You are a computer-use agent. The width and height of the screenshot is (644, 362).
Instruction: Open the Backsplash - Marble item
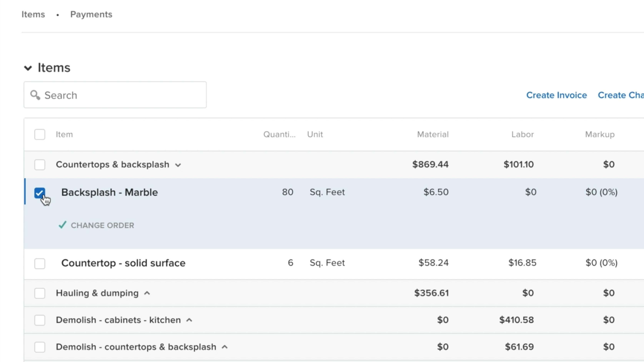110,192
